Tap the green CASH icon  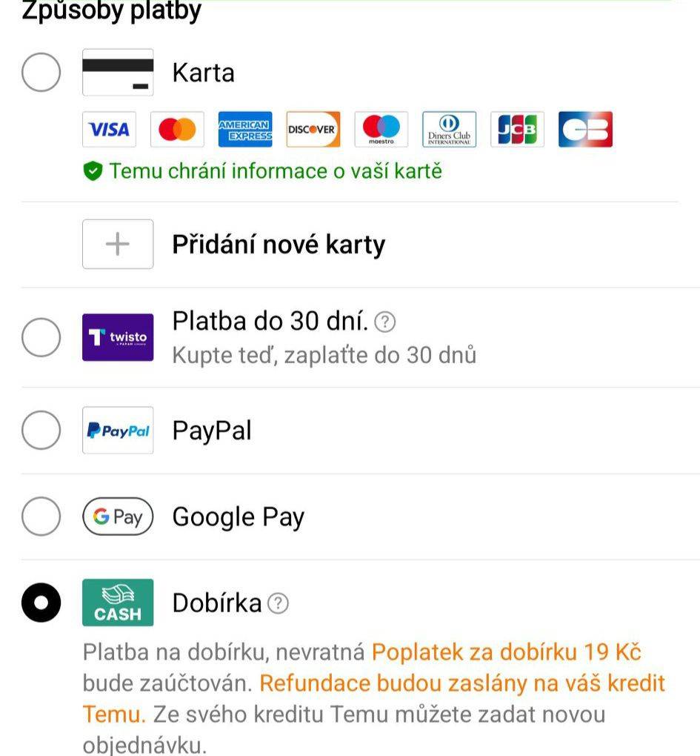[x=118, y=603]
